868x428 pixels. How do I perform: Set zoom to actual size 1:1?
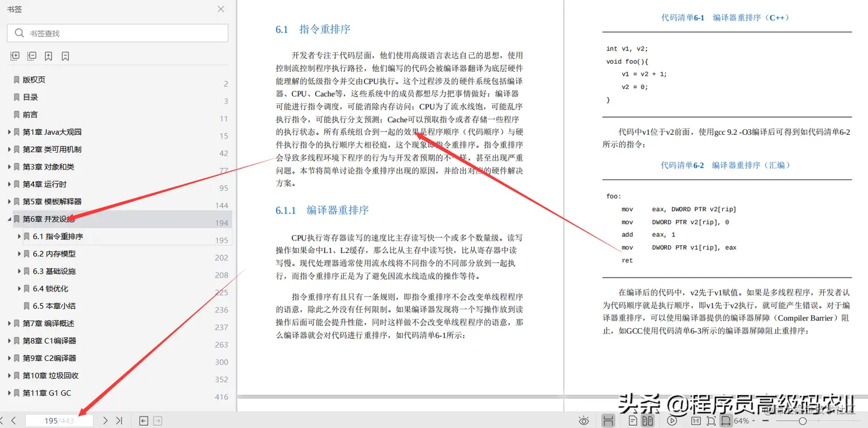(696, 421)
